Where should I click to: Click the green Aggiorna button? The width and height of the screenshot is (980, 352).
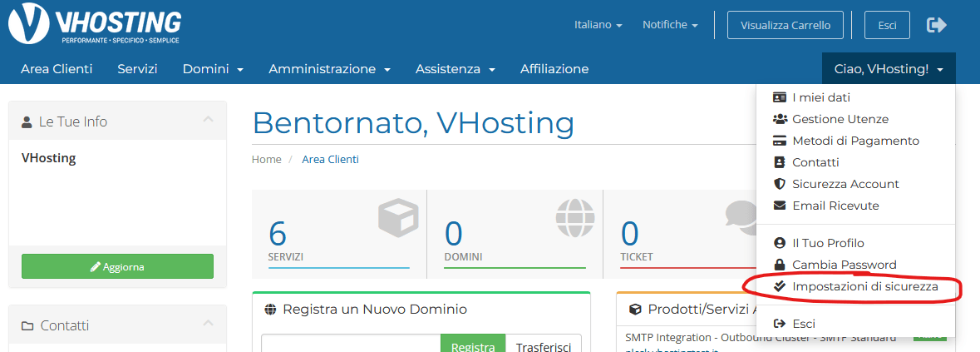117,266
